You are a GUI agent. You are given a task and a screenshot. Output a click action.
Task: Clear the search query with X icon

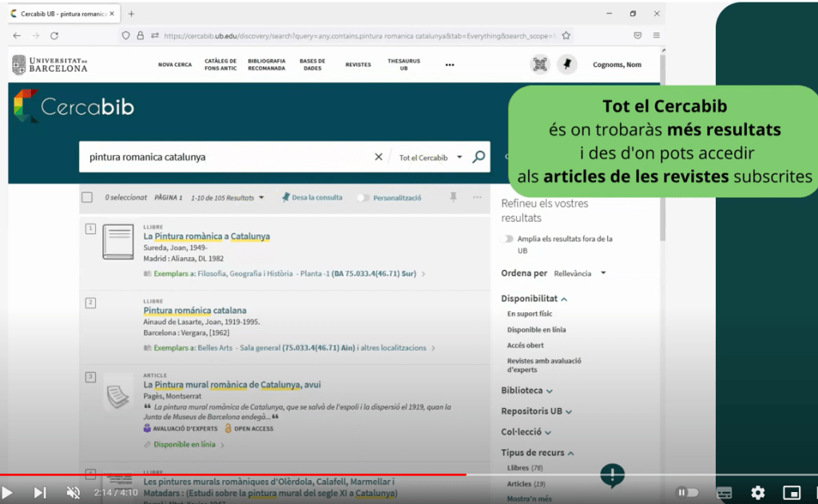click(379, 157)
